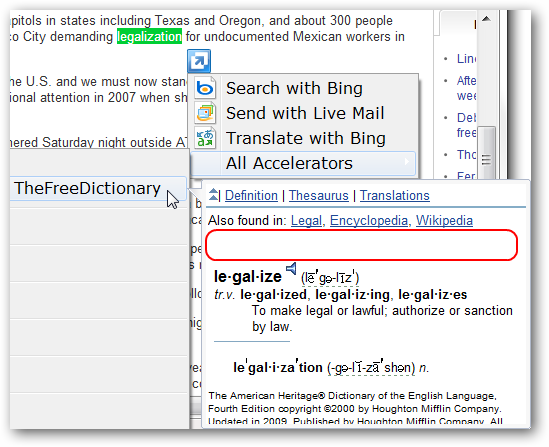This screenshot has height=447, width=549.
Task: Click the Bing search logo icon
Action: (x=205, y=88)
